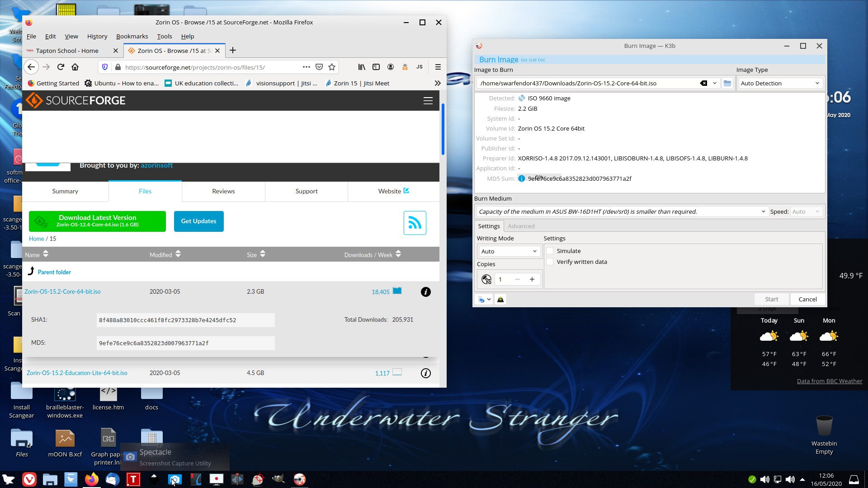
Task: Click the Download Latest Version button
Action: point(97,221)
